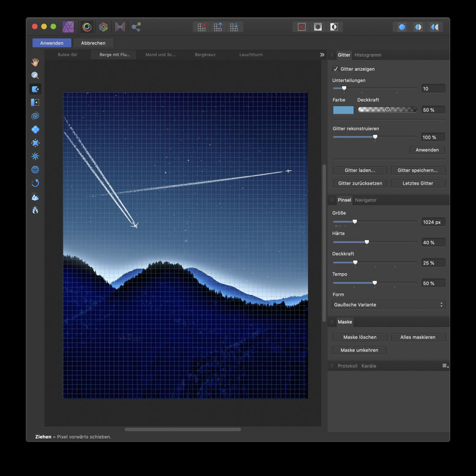476x476 pixels.
Task: Select the Liquify Reconstruct arrow tool
Action: tap(35, 183)
